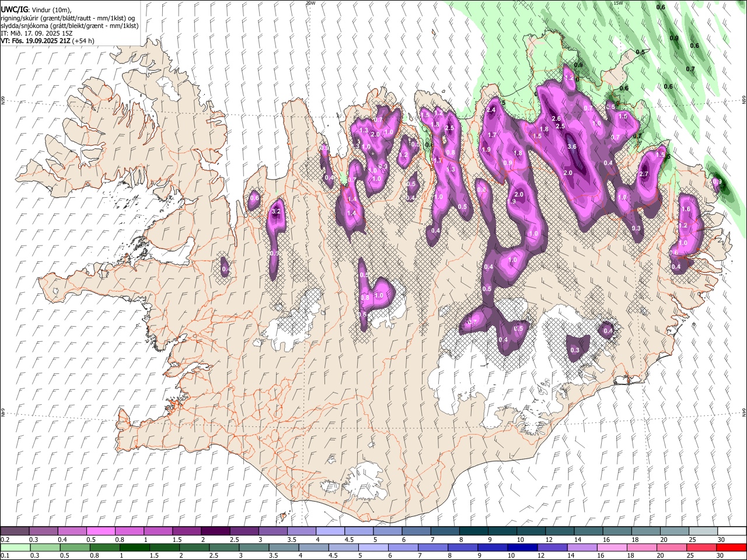Select the 3.6 precipitation value on the map
The width and height of the screenshot is (747, 560).
tap(572, 147)
